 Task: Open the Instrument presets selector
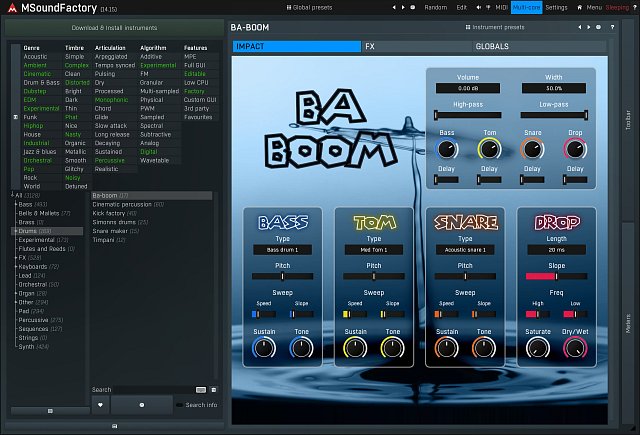(499, 29)
